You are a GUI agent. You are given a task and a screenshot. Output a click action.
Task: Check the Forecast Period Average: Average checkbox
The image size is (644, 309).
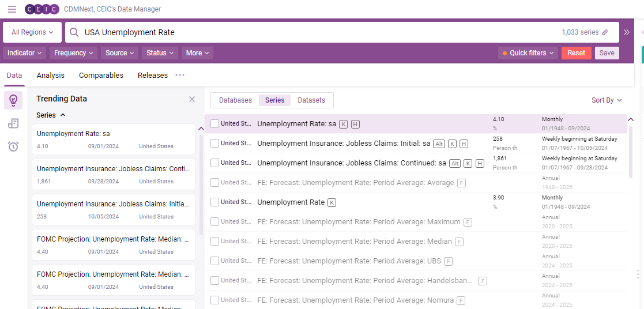tap(215, 182)
